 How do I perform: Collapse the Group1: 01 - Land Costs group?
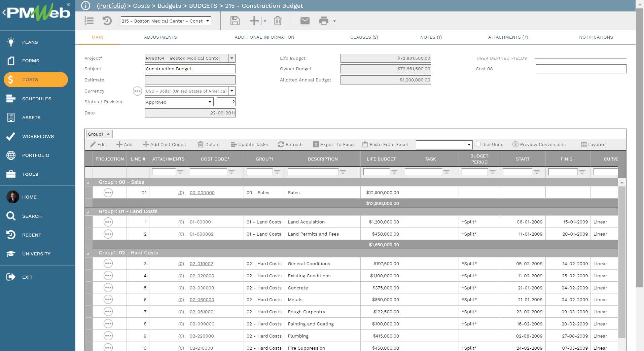tap(88, 212)
